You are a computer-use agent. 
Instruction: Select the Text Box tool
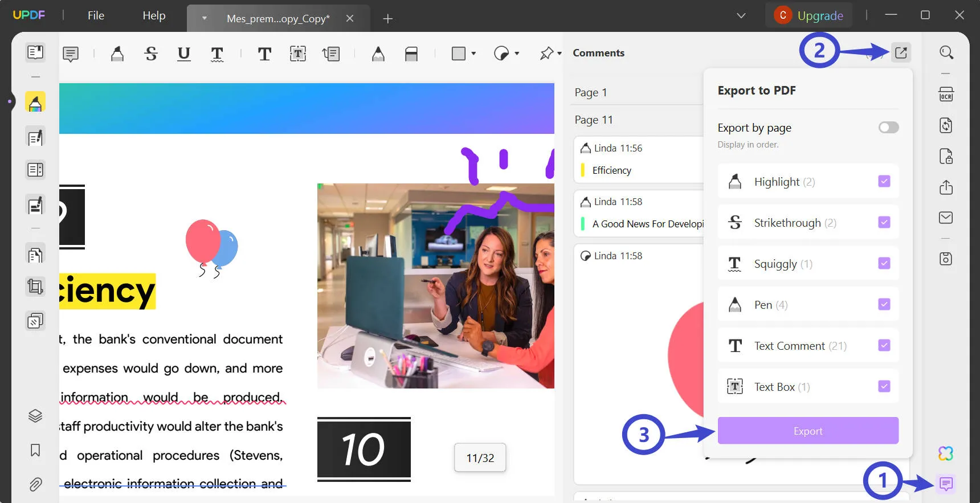(298, 54)
